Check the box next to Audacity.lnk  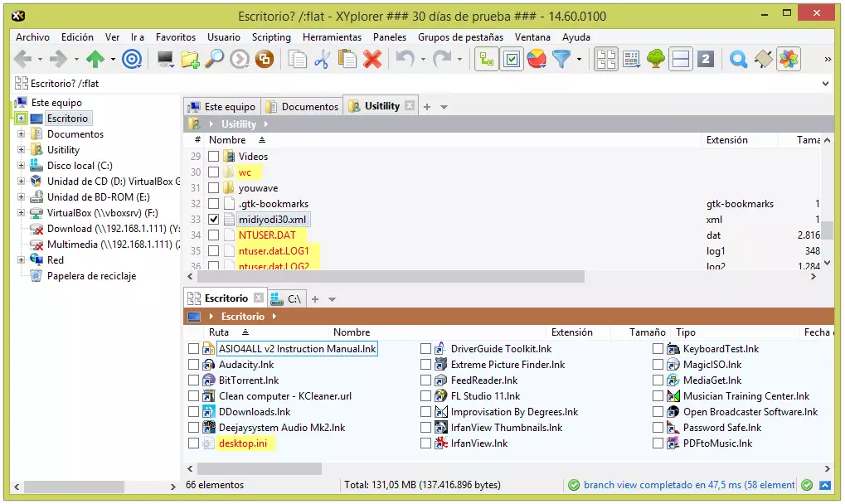coord(194,365)
